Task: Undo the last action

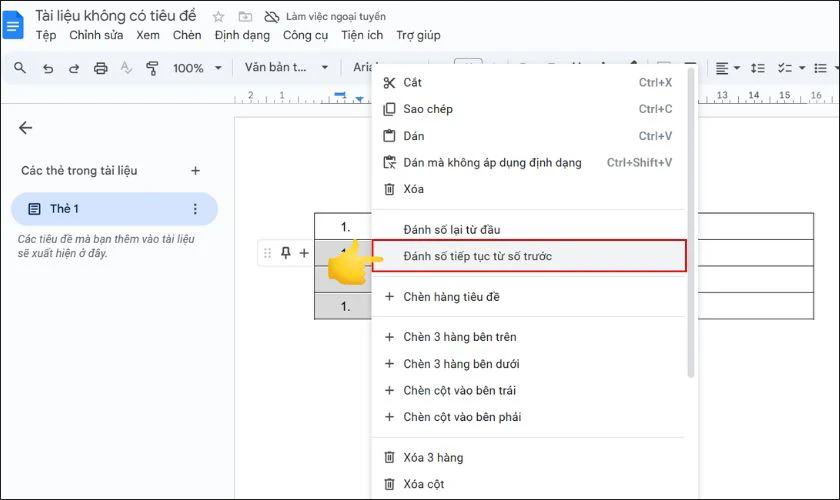Action: (x=48, y=68)
